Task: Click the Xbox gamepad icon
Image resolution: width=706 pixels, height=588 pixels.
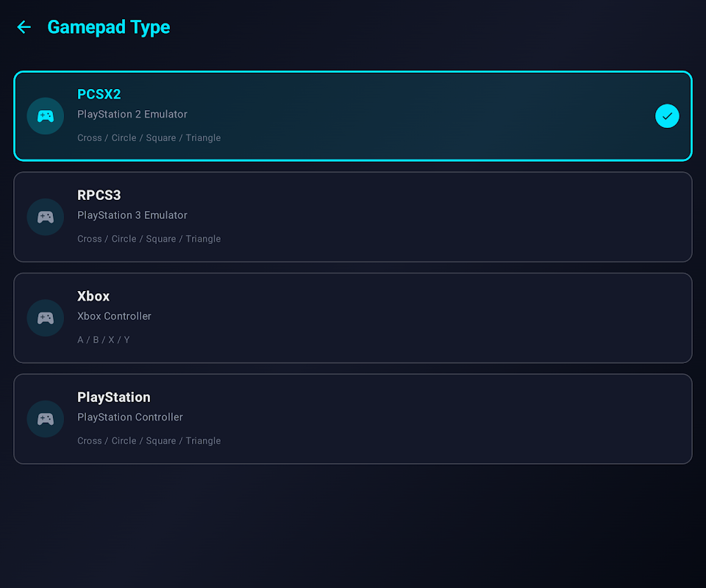Action: [x=46, y=318]
